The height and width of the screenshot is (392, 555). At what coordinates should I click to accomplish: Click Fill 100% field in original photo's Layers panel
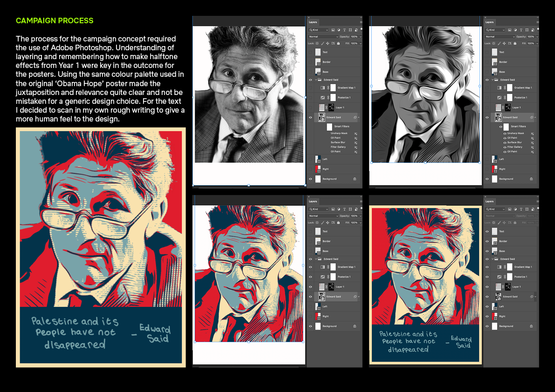click(x=354, y=43)
